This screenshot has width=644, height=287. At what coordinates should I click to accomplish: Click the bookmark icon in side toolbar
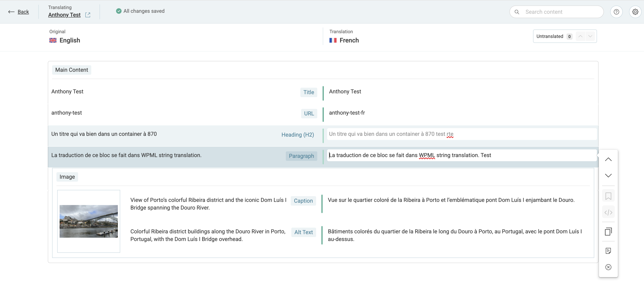click(x=608, y=196)
